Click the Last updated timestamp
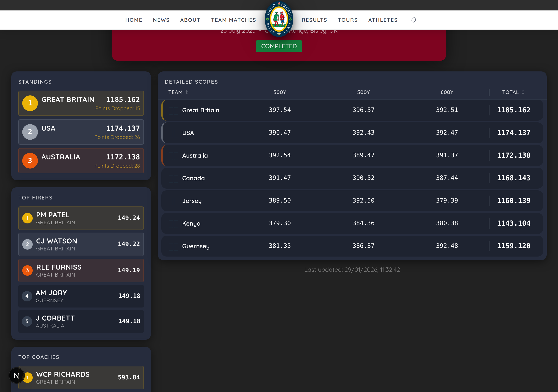558x392 pixels. (352, 270)
